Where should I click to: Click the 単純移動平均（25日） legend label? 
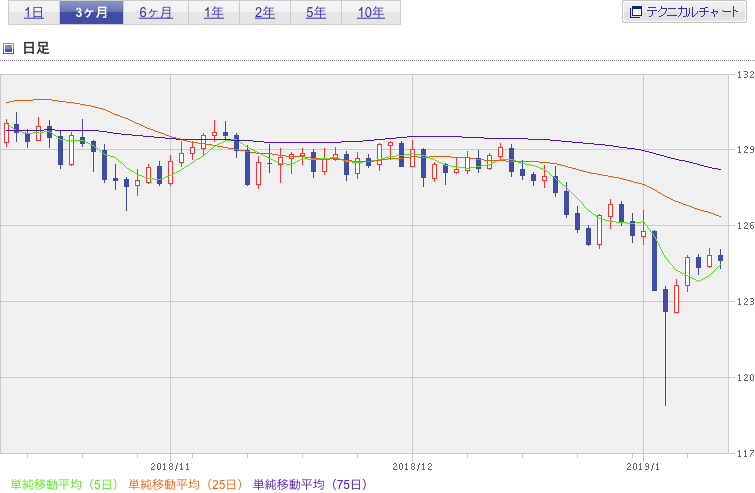185,484
